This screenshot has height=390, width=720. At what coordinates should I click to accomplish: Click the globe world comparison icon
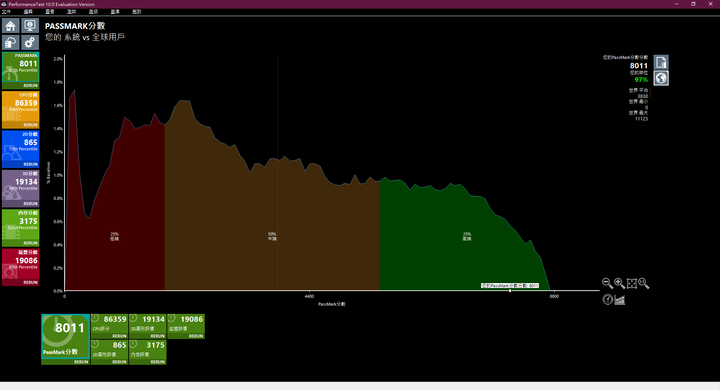(x=661, y=78)
